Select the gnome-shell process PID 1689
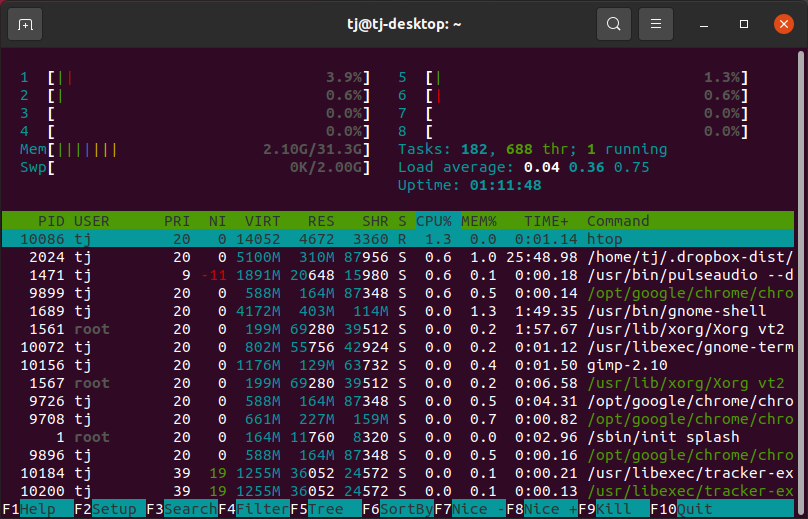This screenshot has width=808, height=519. [398, 311]
